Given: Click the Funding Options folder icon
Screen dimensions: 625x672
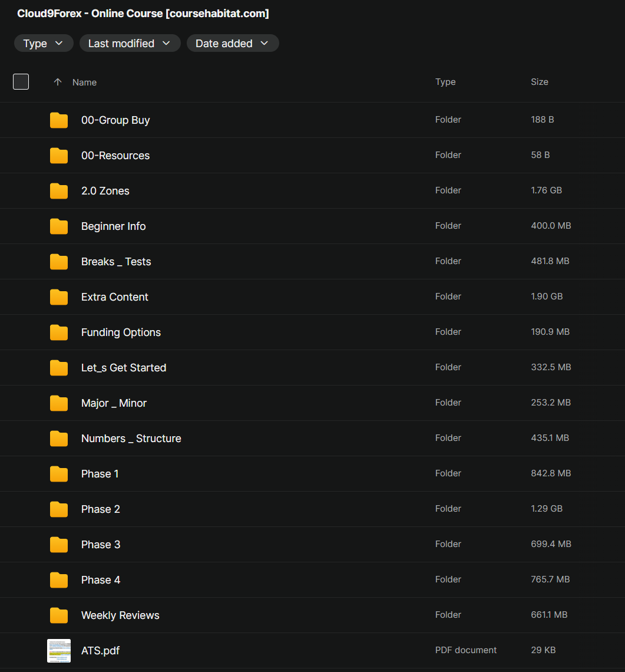Looking at the screenshot, I should tap(59, 332).
